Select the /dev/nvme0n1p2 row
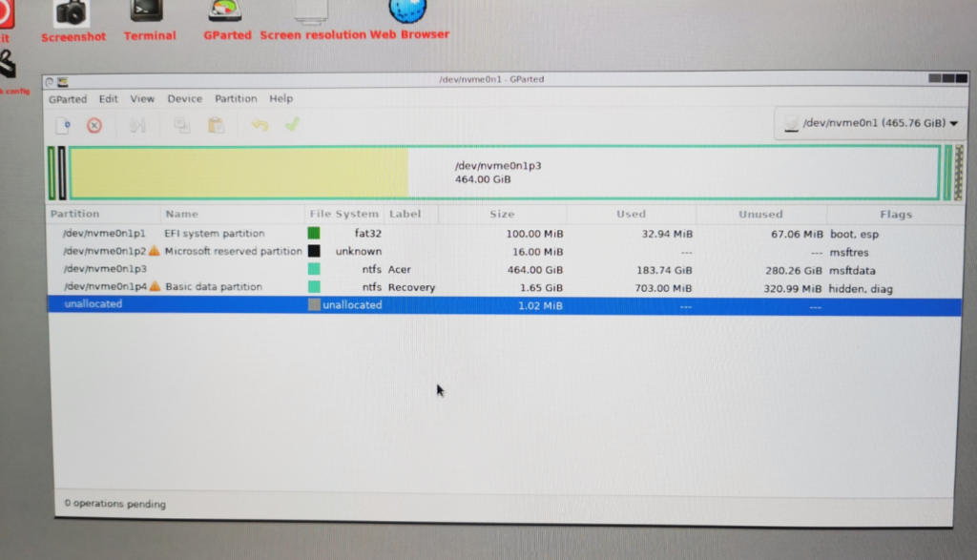 [x=505, y=252]
